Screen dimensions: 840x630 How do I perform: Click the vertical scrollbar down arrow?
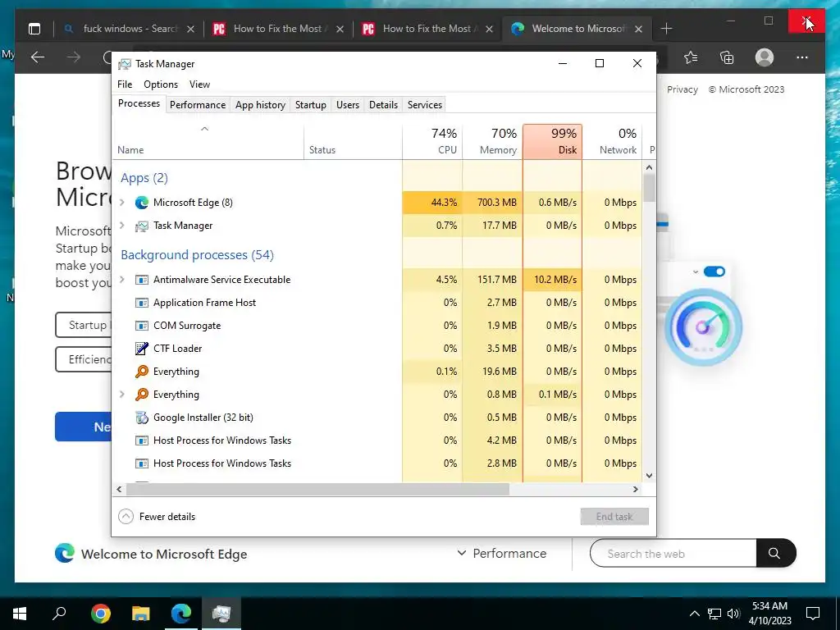(650, 476)
